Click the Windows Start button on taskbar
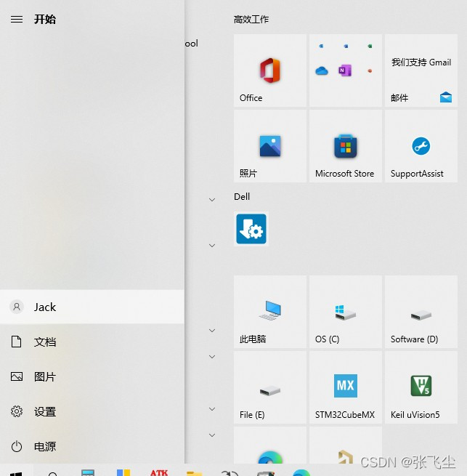 click(x=16, y=472)
